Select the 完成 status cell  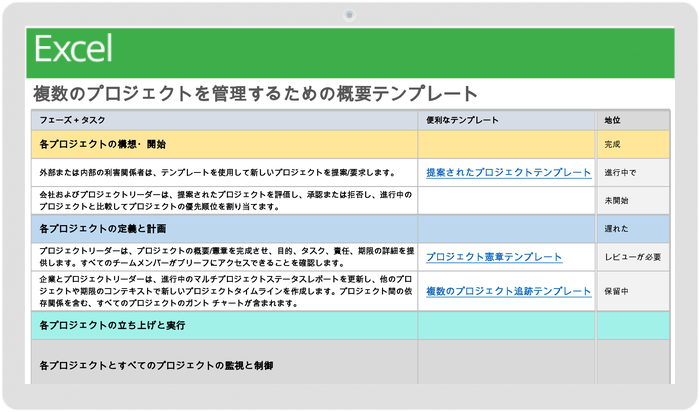click(633, 145)
